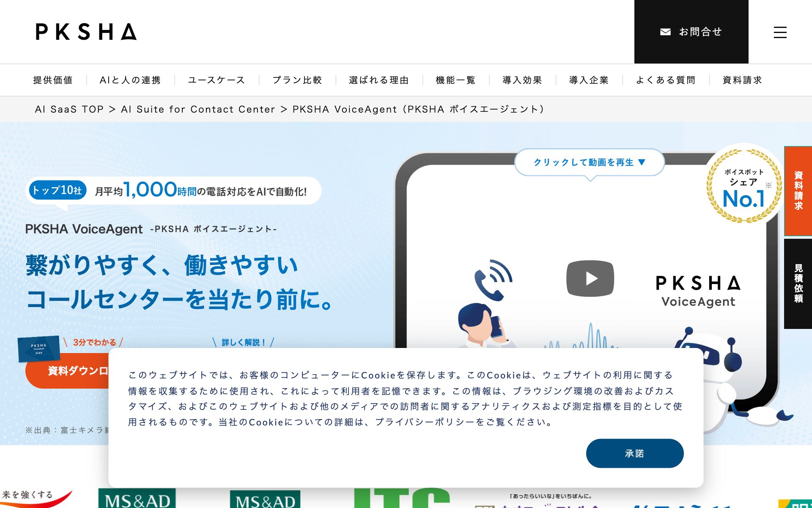Click the first green MS&AD logo
Viewport: 812px width, 508px height.
[x=137, y=498]
